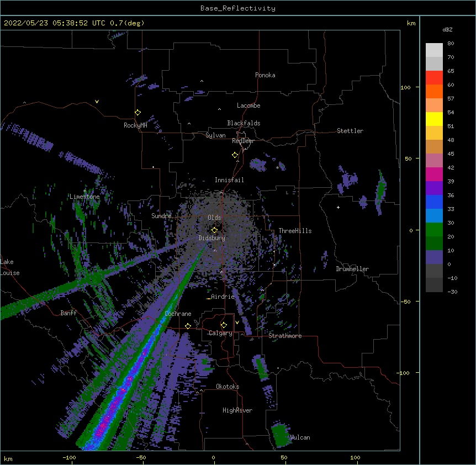Click the Banff town label

pyautogui.click(x=68, y=313)
